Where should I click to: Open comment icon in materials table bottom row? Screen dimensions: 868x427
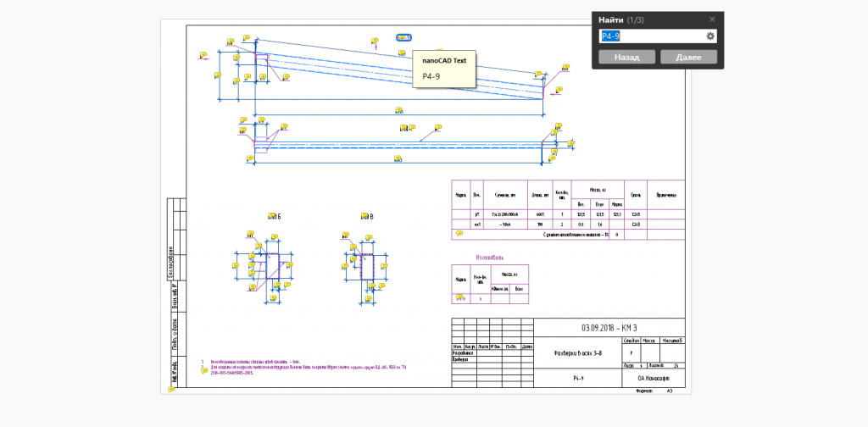(459, 234)
